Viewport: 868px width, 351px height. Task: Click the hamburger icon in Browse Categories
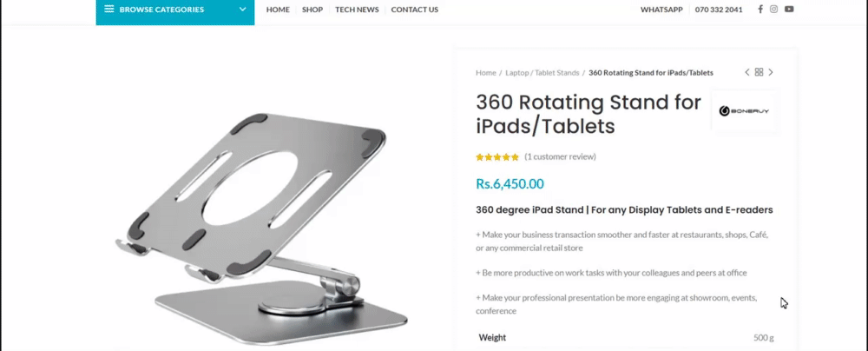(109, 9)
